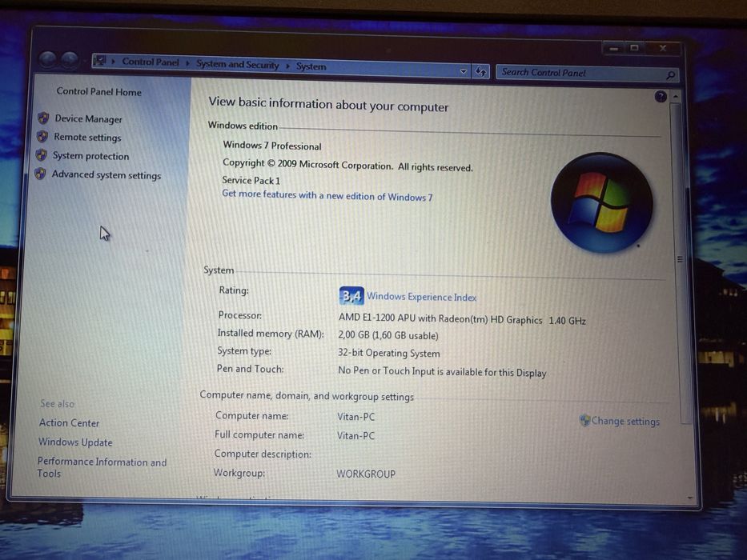Viewport: 747px width, 560px height.
Task: Open help with the question mark icon
Action: [x=661, y=97]
